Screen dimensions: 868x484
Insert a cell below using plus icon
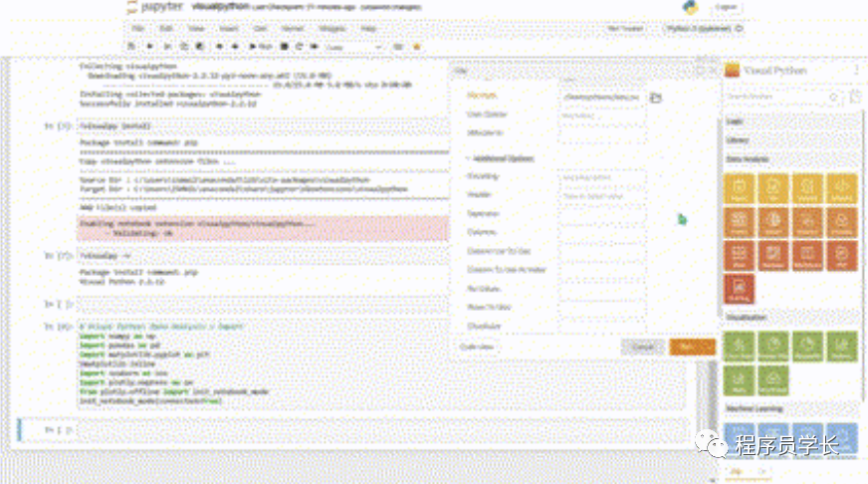[149, 47]
